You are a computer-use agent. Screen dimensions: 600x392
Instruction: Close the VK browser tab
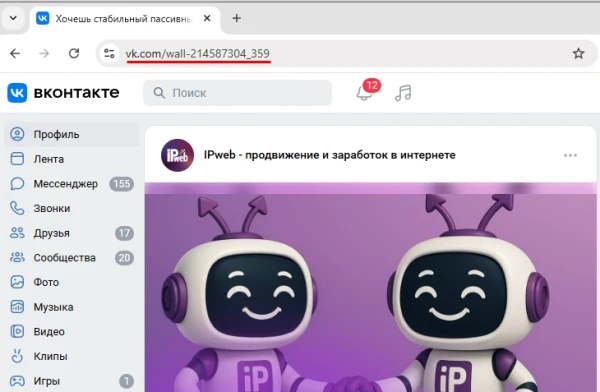pyautogui.click(x=207, y=18)
